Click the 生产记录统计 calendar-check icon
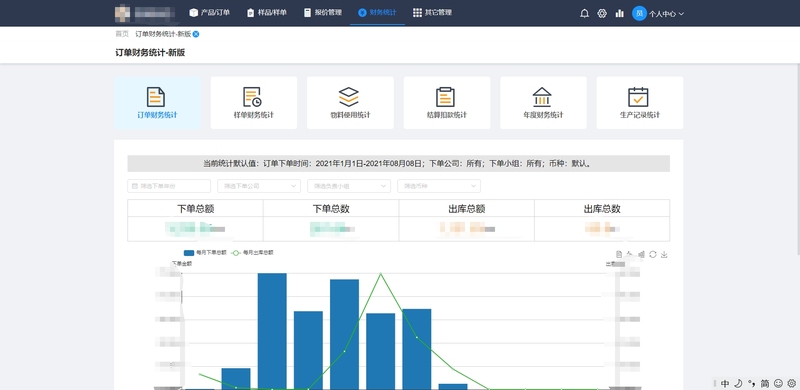Screen dimensions: 800x390 pyautogui.click(x=638, y=97)
